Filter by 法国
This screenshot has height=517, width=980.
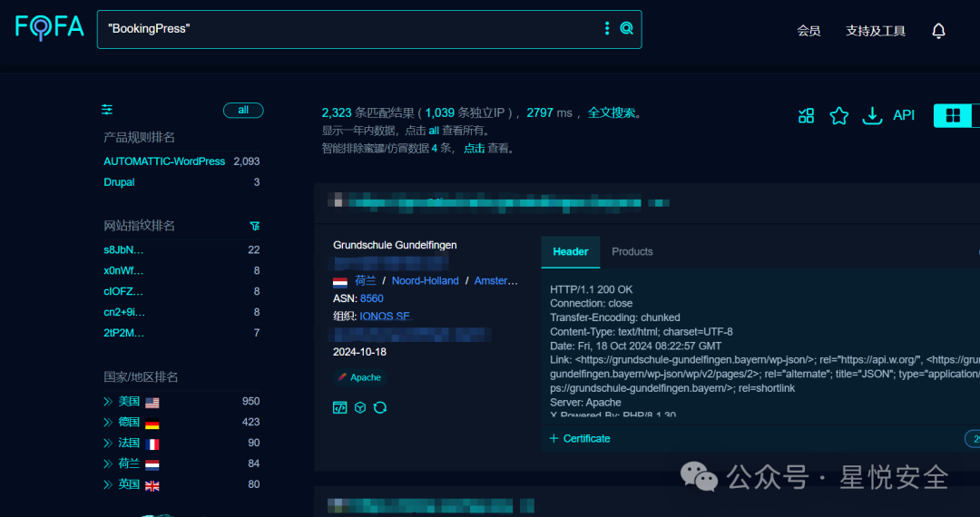pos(129,443)
